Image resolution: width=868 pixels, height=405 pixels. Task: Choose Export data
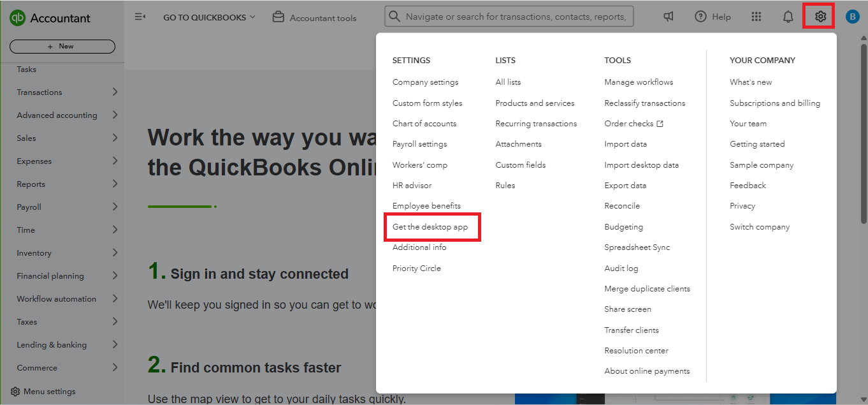pos(625,186)
